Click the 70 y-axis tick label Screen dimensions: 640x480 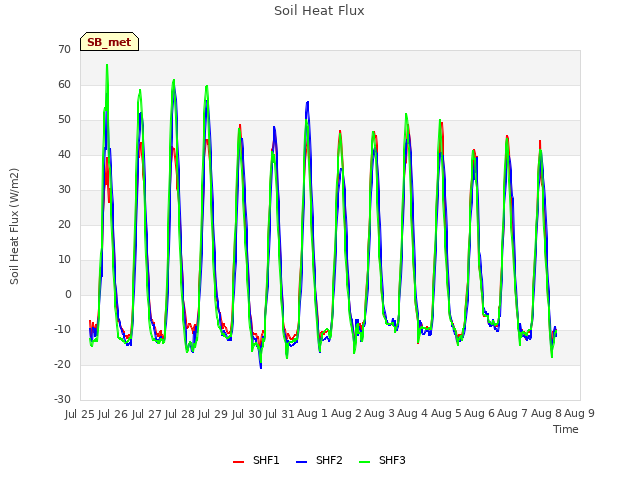pos(64,50)
